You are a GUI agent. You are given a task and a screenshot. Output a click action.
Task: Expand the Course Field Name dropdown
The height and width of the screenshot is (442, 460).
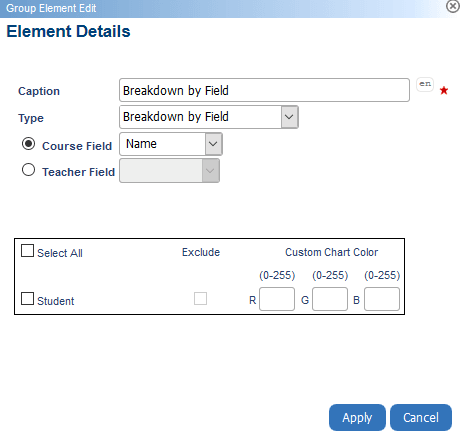point(171,144)
